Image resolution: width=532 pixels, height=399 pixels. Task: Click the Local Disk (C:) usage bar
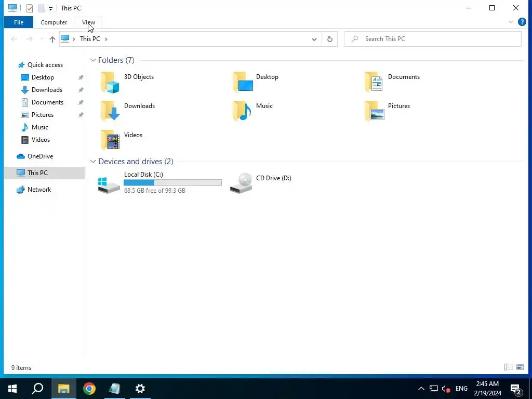[x=172, y=183]
